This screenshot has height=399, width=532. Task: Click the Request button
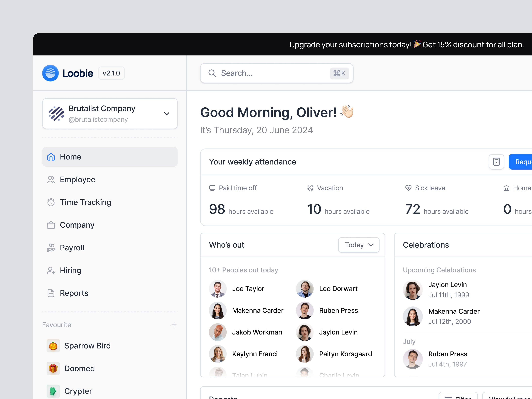pos(524,162)
